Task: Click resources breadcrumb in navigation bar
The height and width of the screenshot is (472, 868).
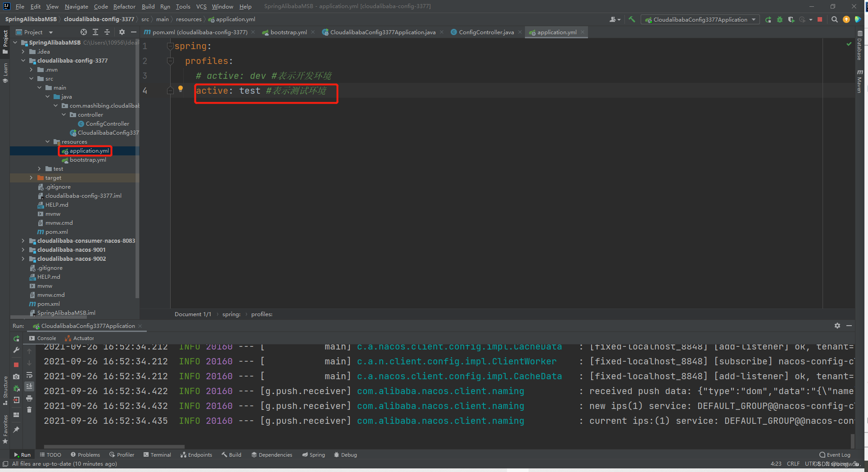Action: [x=189, y=19]
